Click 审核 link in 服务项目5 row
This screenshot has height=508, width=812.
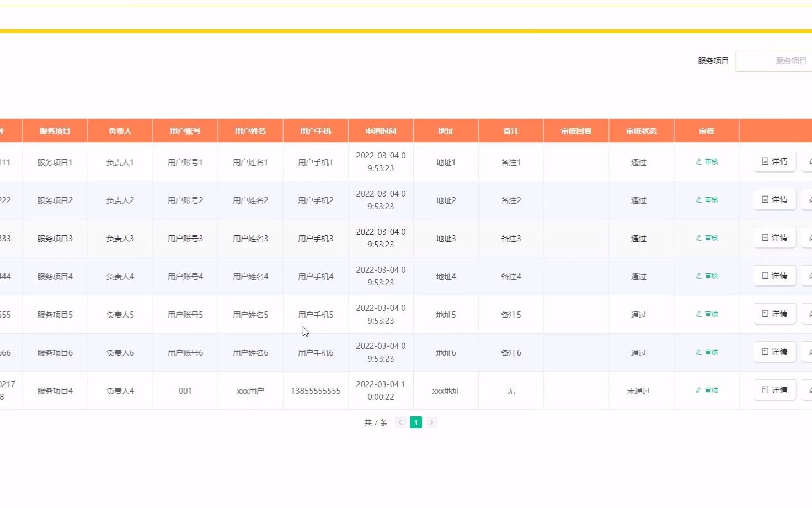pyautogui.click(x=707, y=314)
